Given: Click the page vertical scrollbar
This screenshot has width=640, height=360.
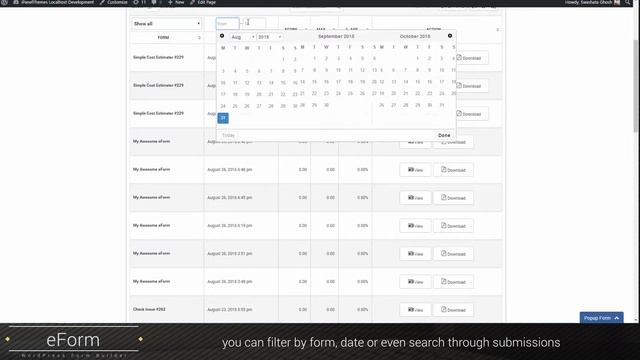Looking at the screenshot, I should click(636, 86).
